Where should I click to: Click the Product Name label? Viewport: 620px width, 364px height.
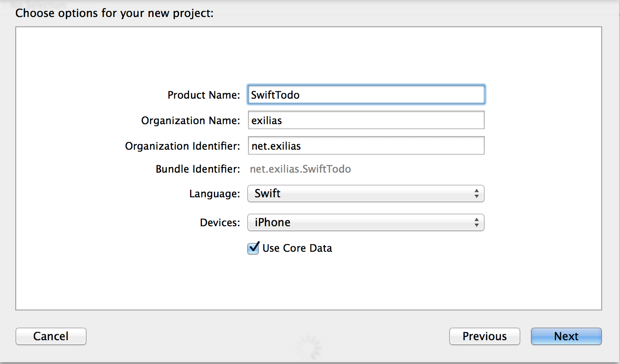pos(204,95)
